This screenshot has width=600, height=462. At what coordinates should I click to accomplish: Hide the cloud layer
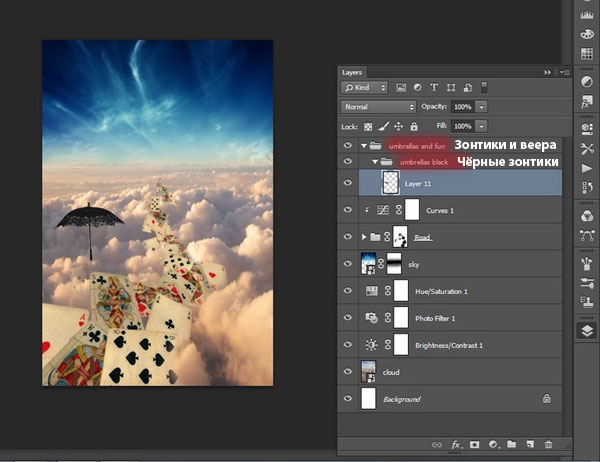pos(347,371)
